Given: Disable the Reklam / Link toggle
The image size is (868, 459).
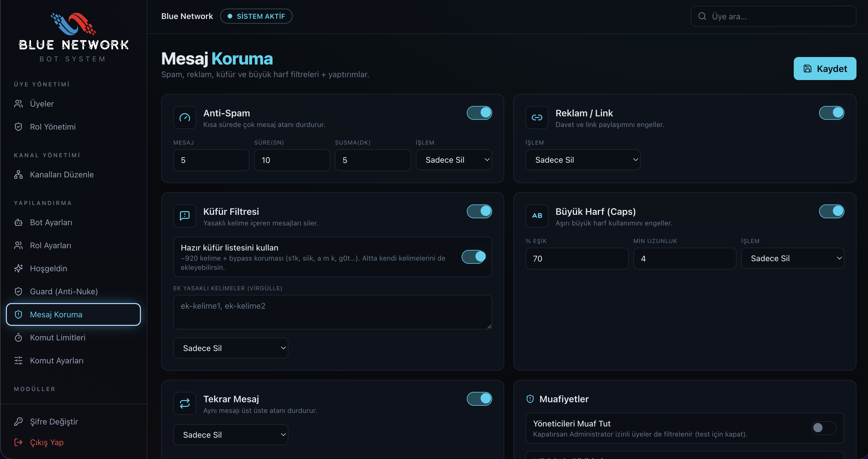Looking at the screenshot, I should (832, 113).
